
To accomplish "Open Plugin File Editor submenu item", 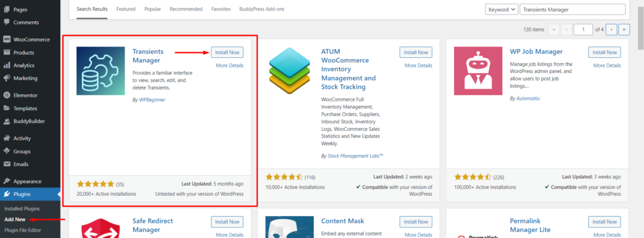I will tap(23, 230).
